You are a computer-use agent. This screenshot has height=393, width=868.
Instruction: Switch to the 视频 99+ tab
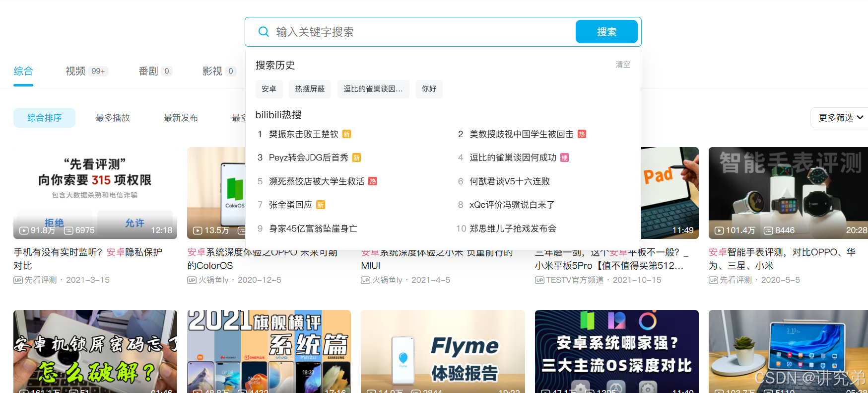click(87, 71)
